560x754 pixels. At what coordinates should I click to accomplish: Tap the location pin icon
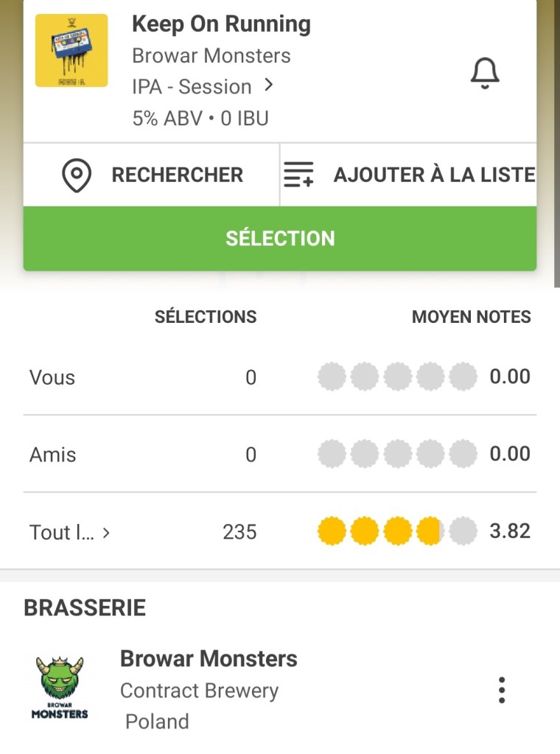[x=77, y=176]
